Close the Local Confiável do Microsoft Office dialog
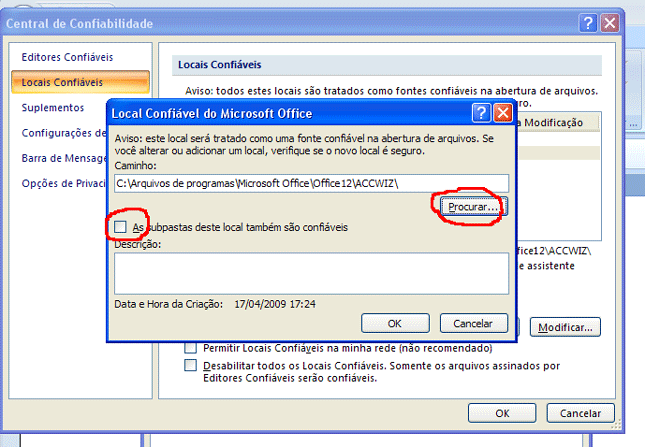The height and width of the screenshot is (447, 645). point(502,113)
